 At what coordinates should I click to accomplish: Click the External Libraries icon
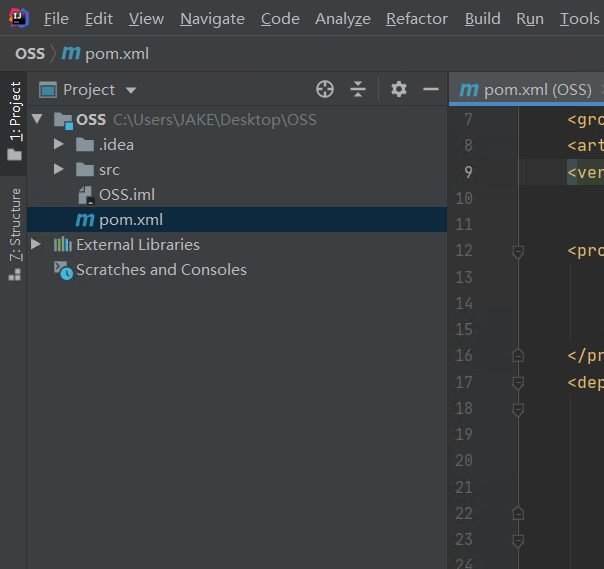(x=62, y=245)
